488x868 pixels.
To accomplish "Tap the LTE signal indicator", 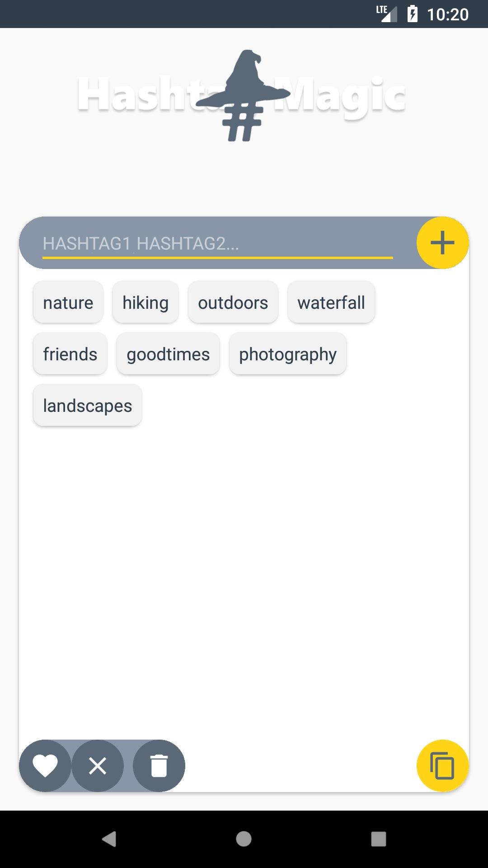I will [387, 14].
